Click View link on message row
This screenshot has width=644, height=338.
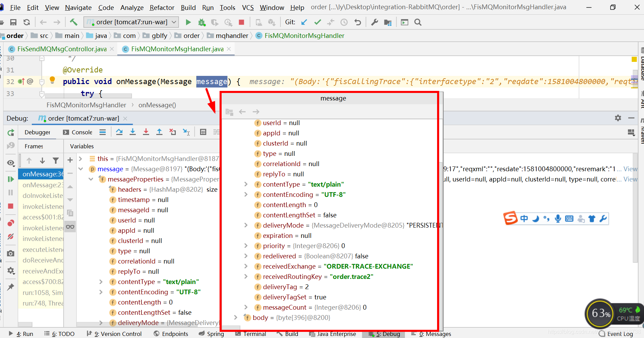click(x=630, y=169)
